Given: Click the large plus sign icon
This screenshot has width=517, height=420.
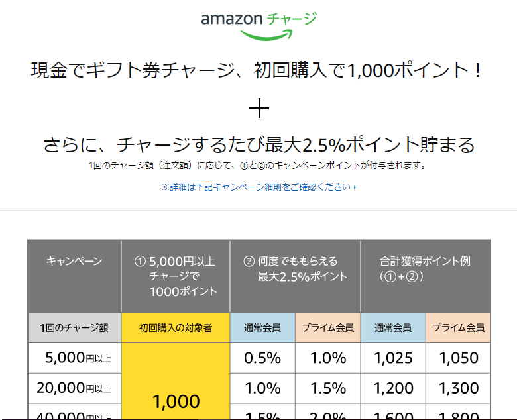Looking at the screenshot, I should click(x=259, y=108).
